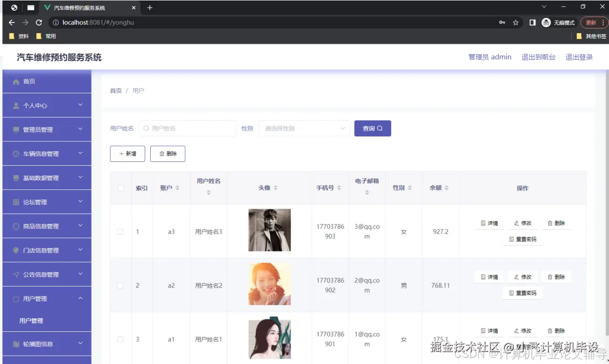Click the 首页 breadcrumb link
609x364 pixels.
pyautogui.click(x=116, y=91)
